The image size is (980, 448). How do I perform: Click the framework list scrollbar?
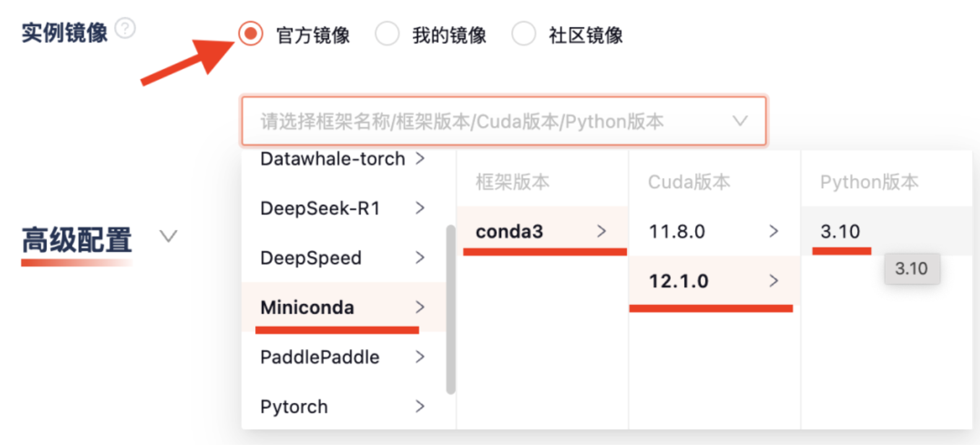(x=450, y=309)
